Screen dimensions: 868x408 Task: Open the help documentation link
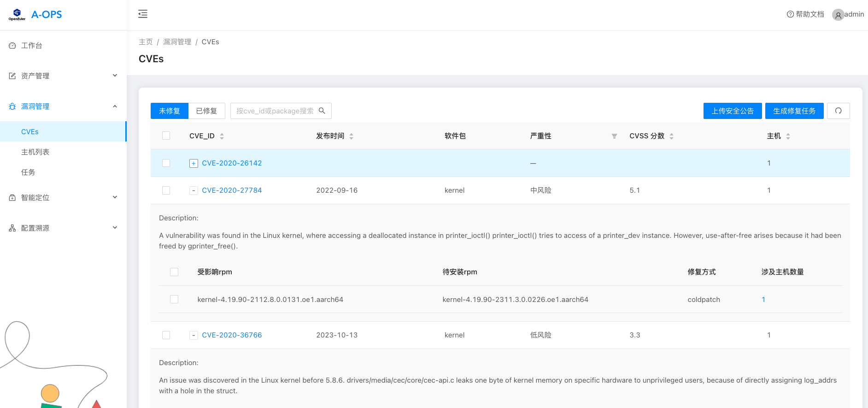tap(805, 14)
